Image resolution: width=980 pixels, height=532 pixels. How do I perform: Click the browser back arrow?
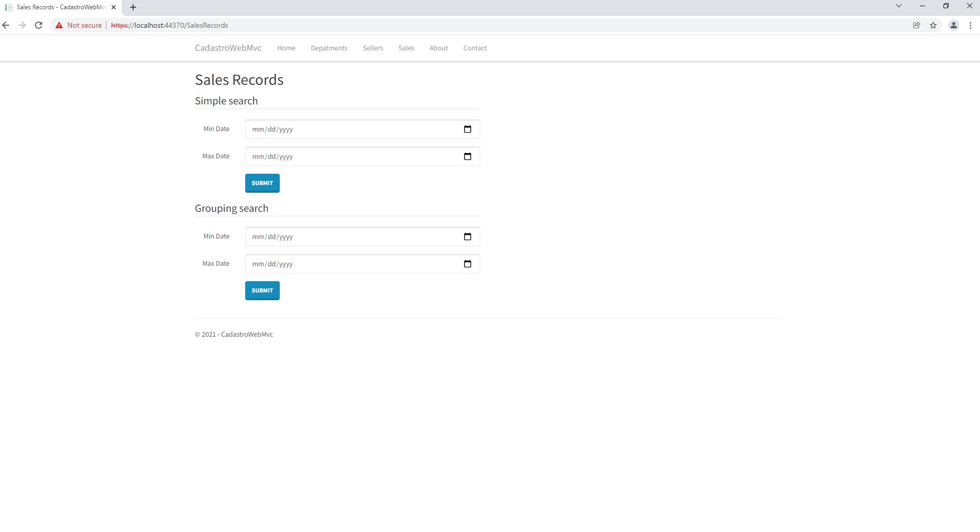6,25
